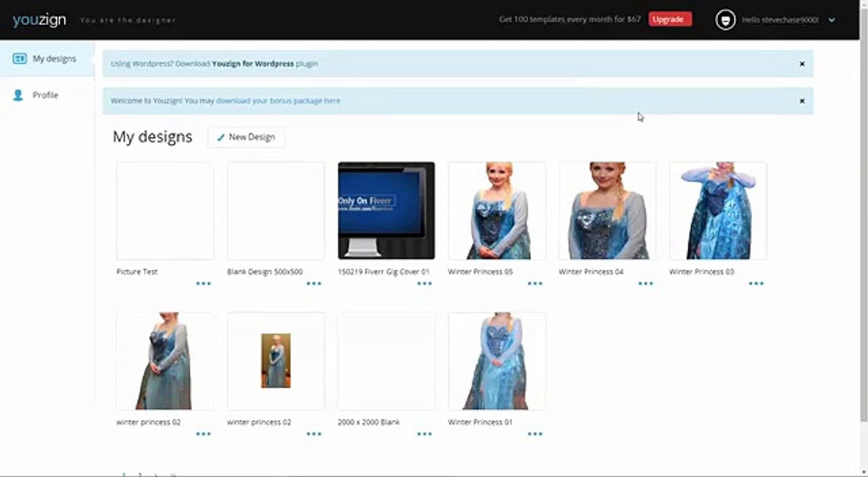This screenshot has height=477, width=868.
Task: Open options dots for Picture Test
Action: coord(203,284)
